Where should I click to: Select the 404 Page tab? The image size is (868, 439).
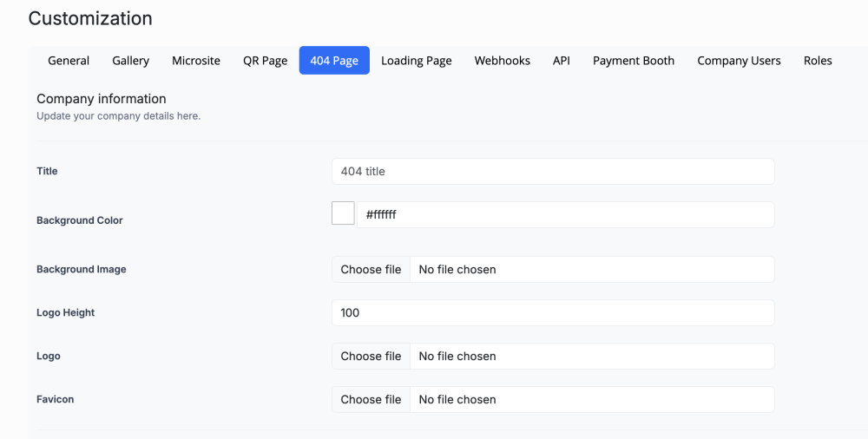334,61
